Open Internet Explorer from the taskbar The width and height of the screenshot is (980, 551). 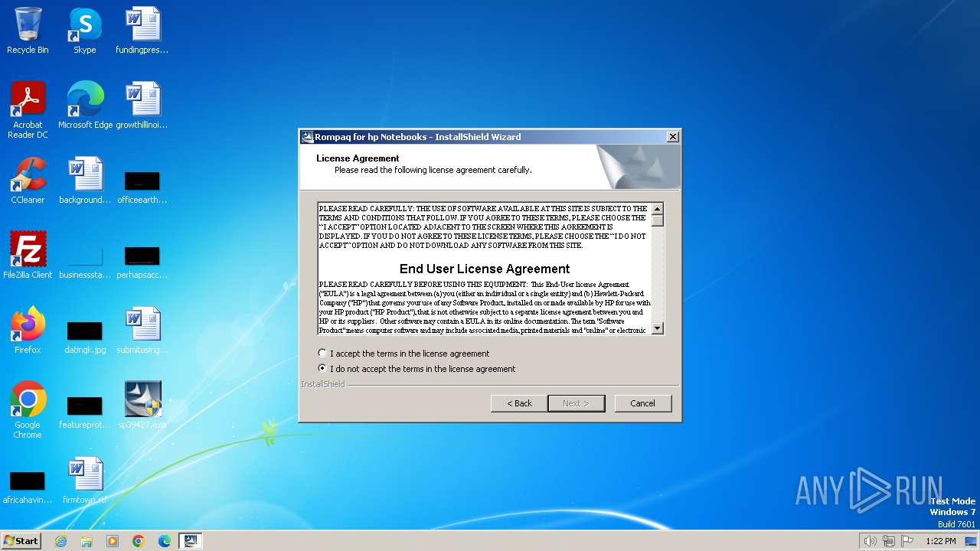coord(60,541)
